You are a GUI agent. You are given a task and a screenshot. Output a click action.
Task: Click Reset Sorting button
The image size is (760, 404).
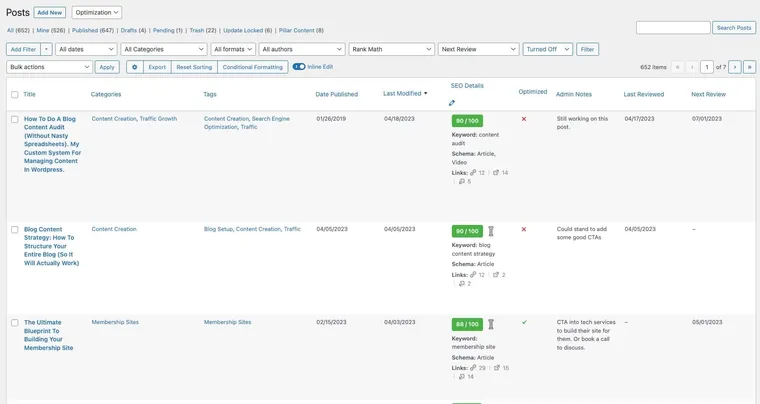click(194, 67)
